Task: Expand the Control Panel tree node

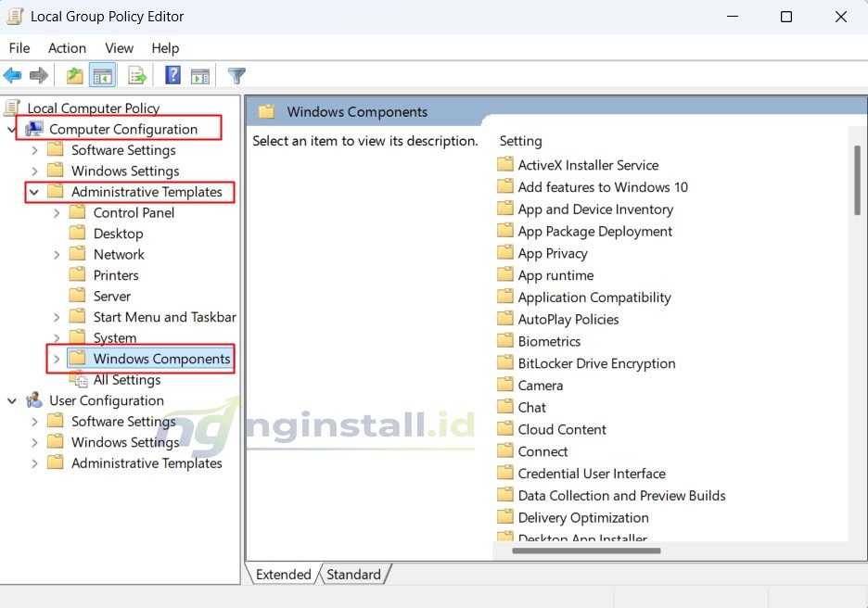Action: coord(57,212)
